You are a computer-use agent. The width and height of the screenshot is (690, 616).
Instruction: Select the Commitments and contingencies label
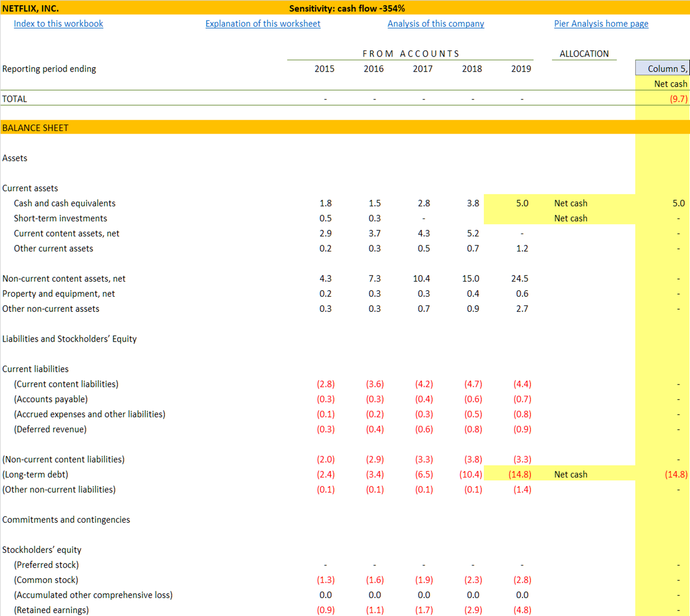pyautogui.click(x=66, y=520)
